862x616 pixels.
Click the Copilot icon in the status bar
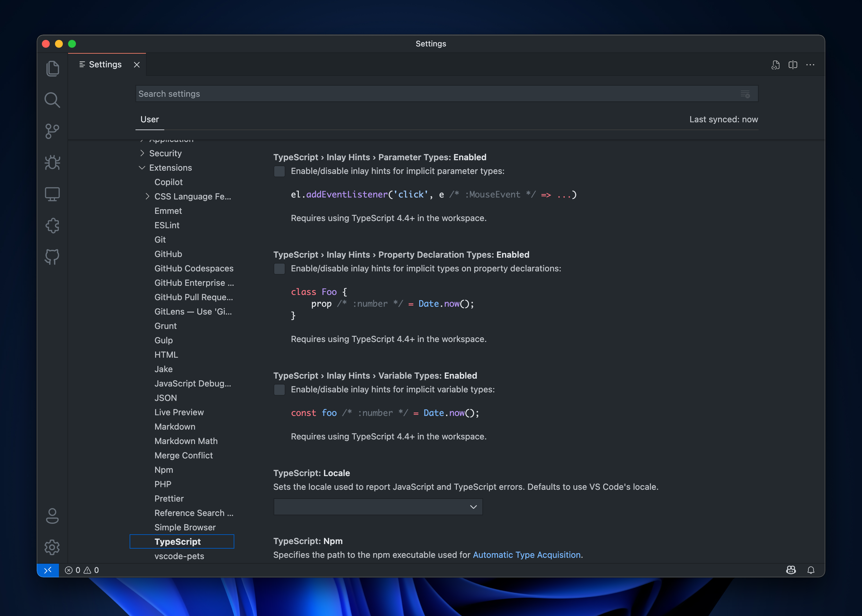791,570
